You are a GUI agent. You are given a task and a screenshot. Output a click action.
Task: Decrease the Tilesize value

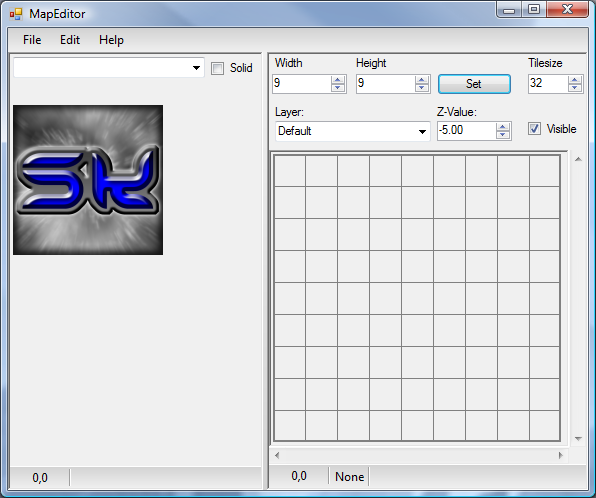(x=575, y=88)
